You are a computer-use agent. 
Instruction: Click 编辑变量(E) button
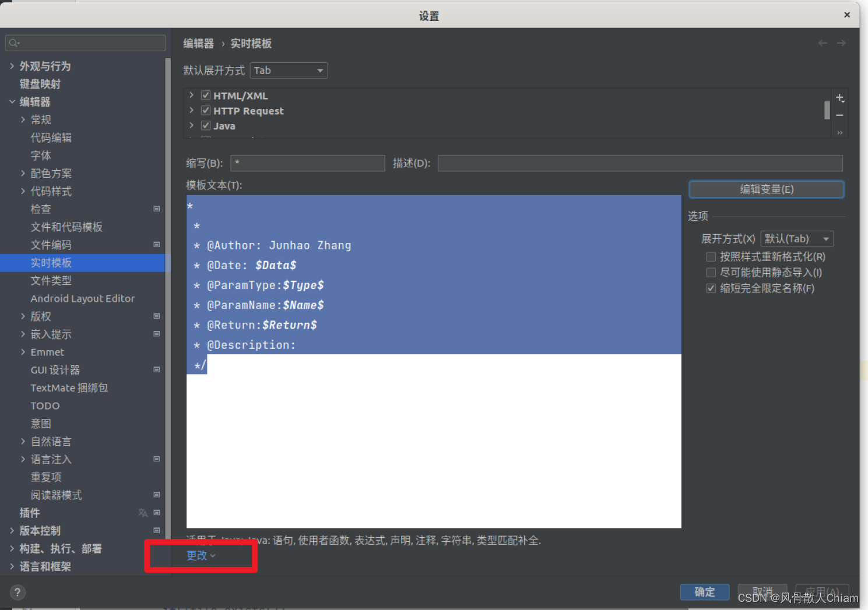coord(767,189)
